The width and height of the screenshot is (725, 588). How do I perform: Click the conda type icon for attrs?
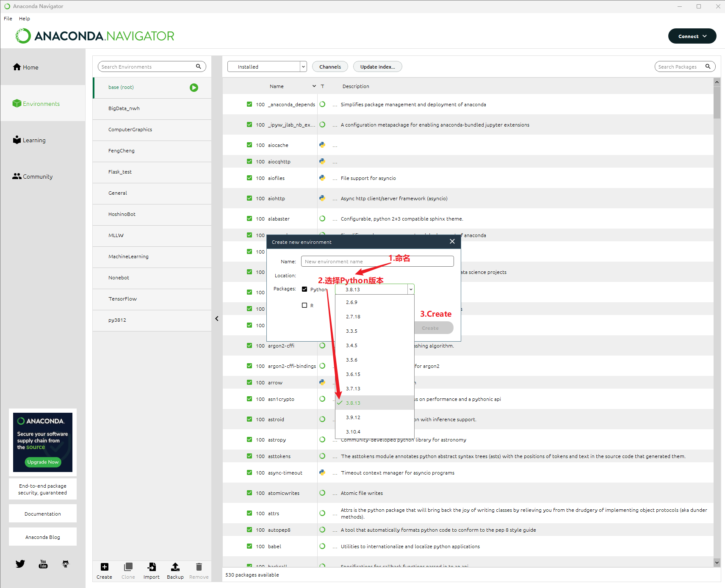(322, 513)
